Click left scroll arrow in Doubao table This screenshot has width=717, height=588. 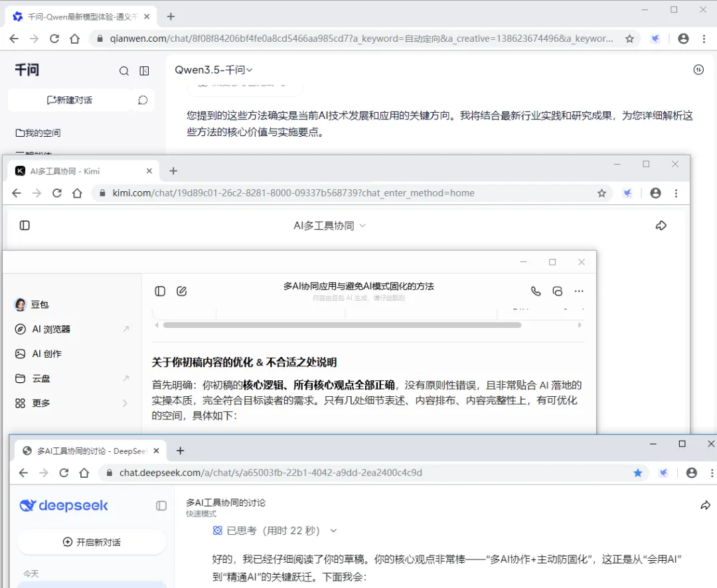click(157, 325)
